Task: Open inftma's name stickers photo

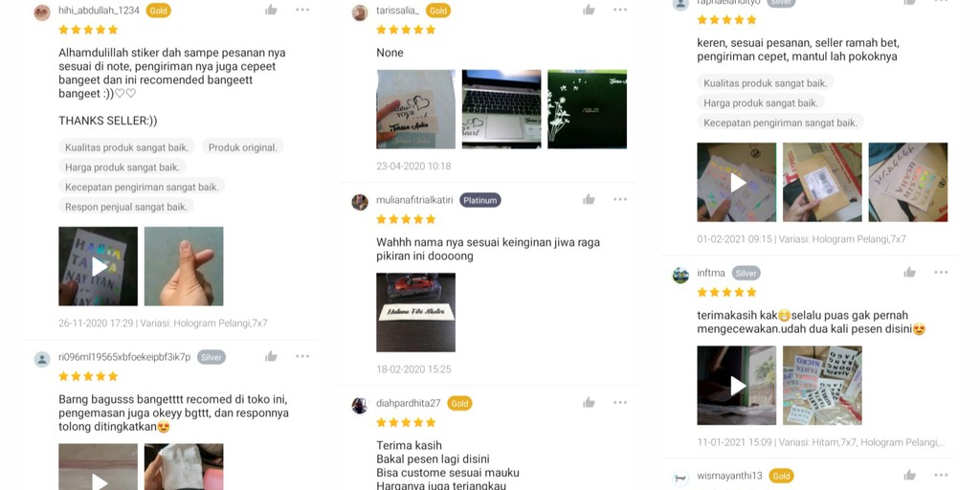Action: [x=822, y=386]
